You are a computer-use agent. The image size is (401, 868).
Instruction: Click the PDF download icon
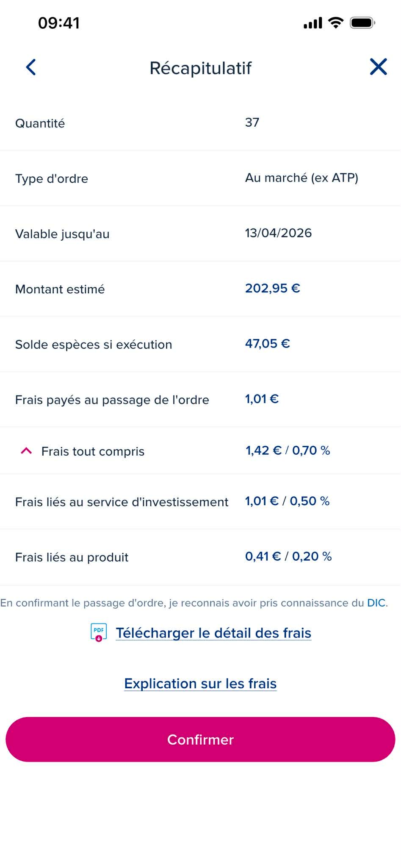(x=99, y=632)
